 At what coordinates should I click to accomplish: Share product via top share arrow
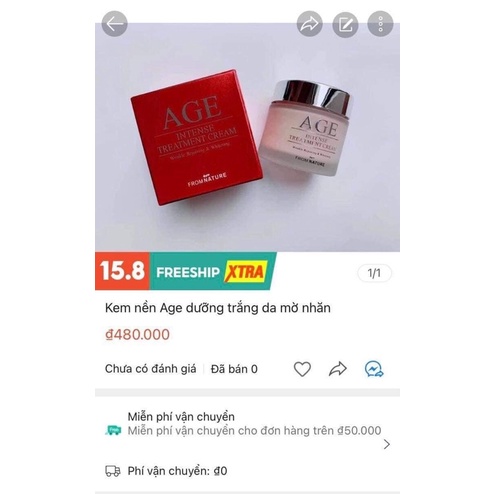click(x=310, y=24)
